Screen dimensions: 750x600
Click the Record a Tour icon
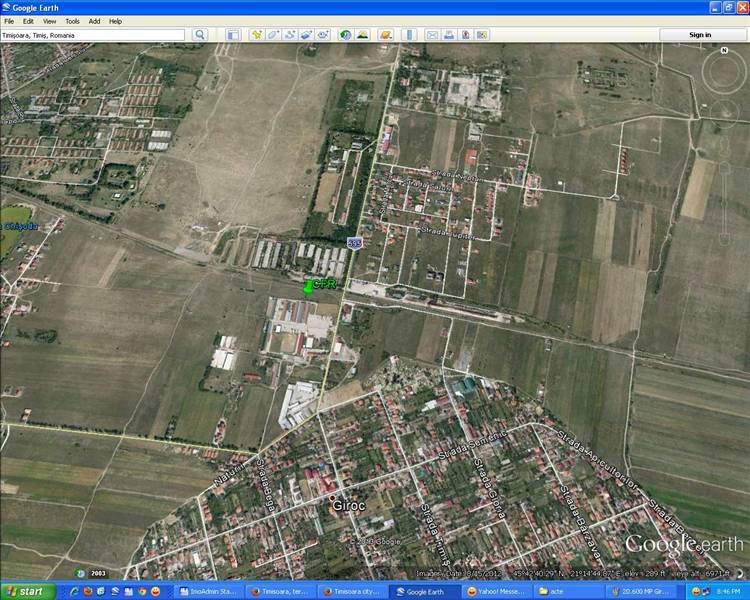pos(323,35)
